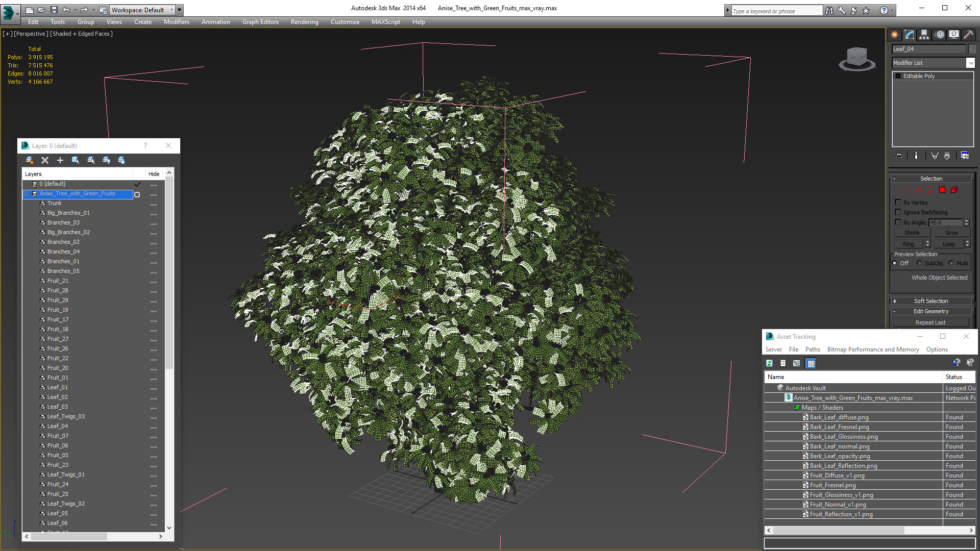Enable the By Vertex checkbox
Image resolution: width=980 pixels, height=551 pixels.
pos(898,203)
